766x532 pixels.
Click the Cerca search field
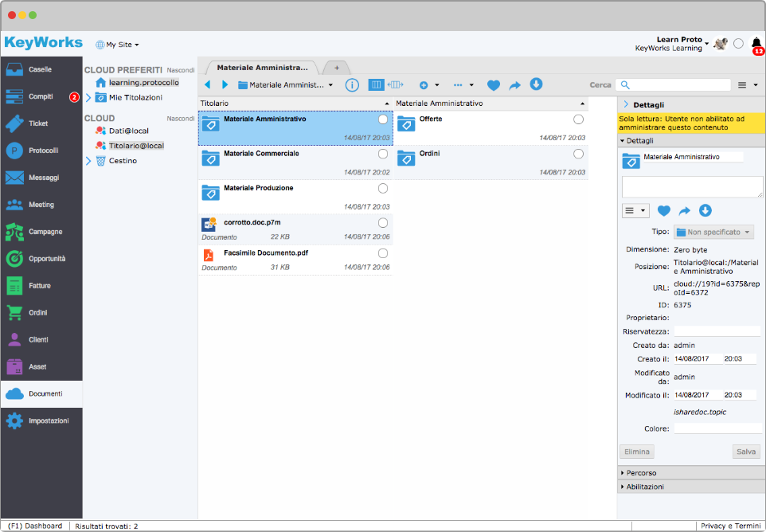coord(673,85)
